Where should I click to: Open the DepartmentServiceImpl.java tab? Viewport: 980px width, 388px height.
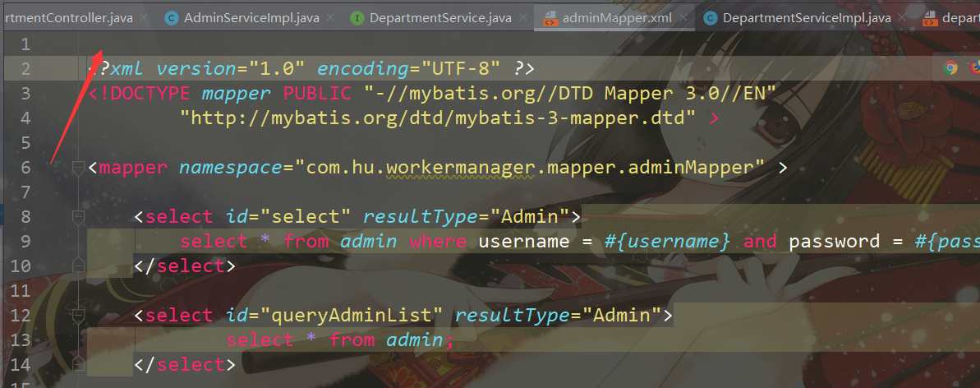[807, 18]
